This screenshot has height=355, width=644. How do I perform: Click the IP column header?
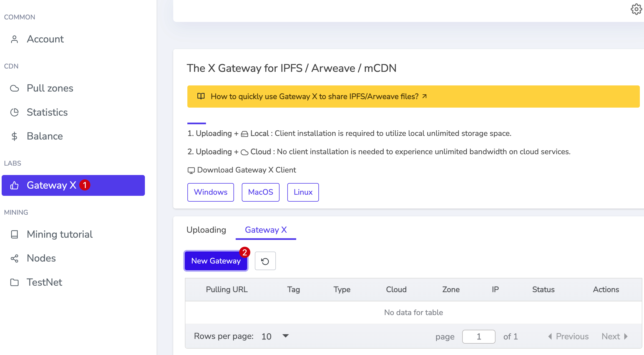click(495, 290)
